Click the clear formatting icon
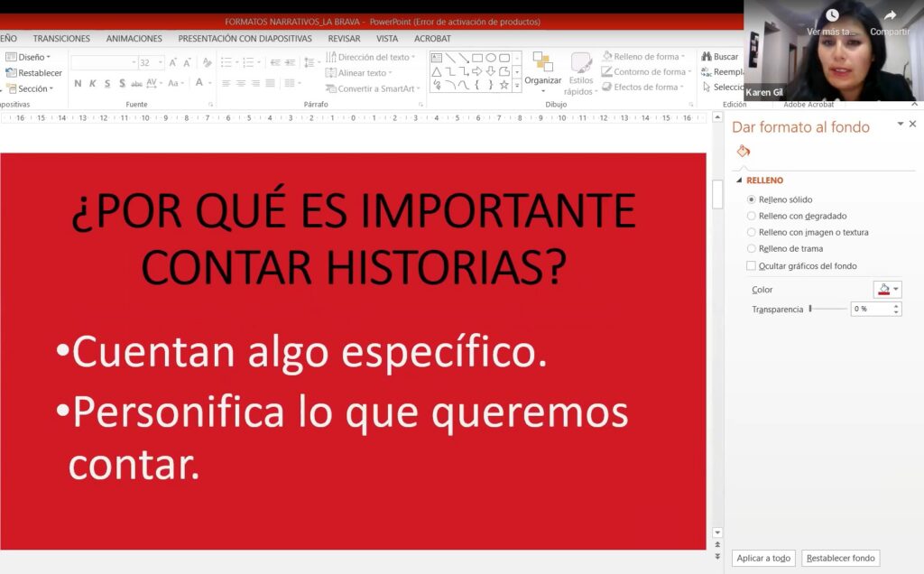924x574 pixels. [x=207, y=63]
